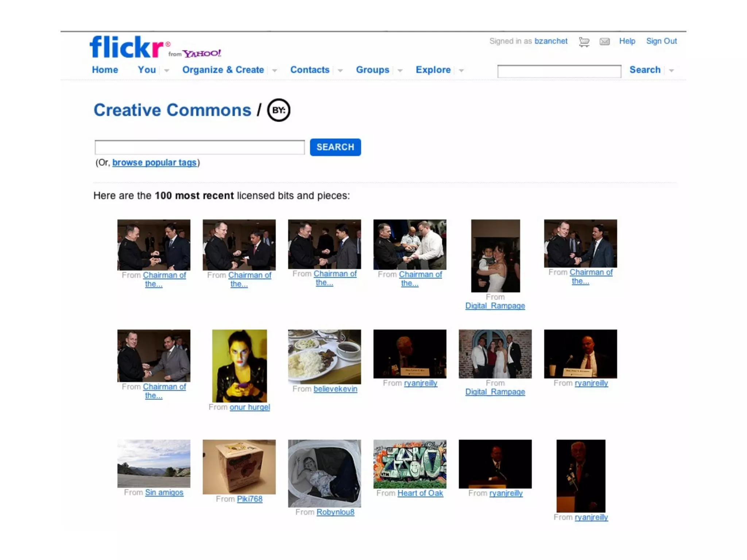
Task: Expand the Contacts dropdown arrow
Action: (340, 70)
